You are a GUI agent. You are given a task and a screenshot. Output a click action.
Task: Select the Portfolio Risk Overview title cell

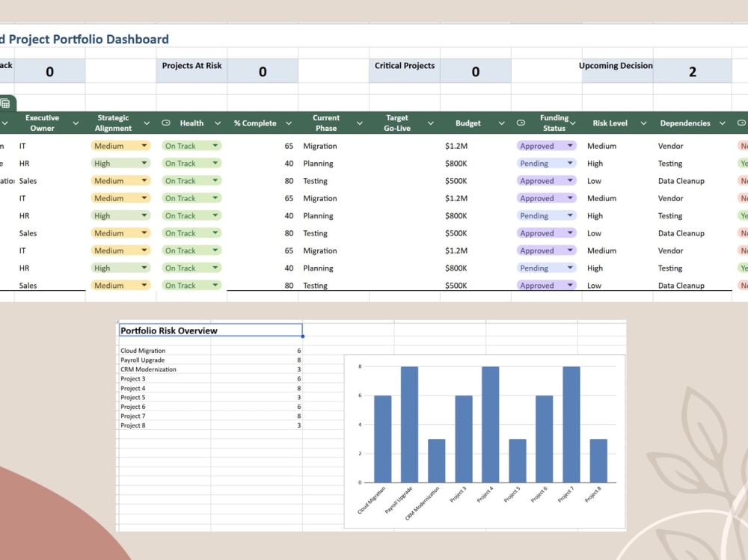pos(210,330)
